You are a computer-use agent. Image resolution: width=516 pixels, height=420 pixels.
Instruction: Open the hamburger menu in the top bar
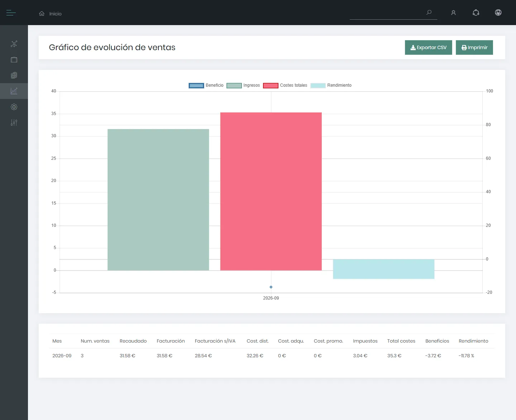(11, 13)
